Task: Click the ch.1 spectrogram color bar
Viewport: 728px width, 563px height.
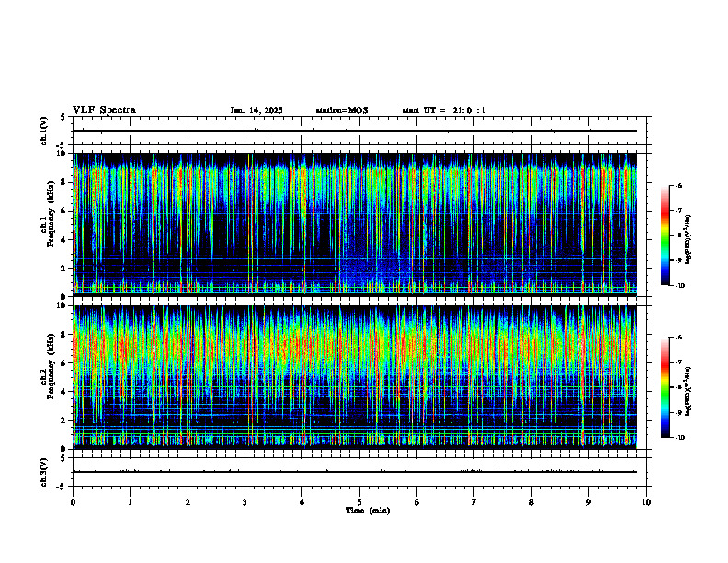Action: click(x=665, y=236)
